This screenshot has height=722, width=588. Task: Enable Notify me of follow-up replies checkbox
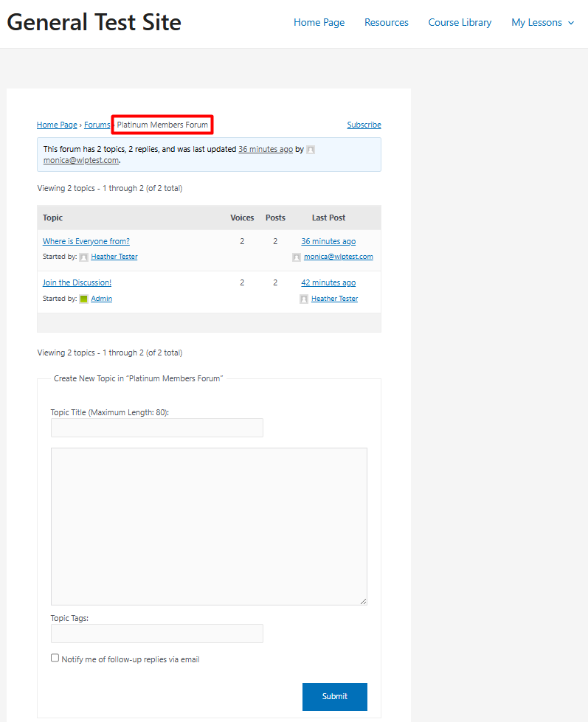coord(55,658)
